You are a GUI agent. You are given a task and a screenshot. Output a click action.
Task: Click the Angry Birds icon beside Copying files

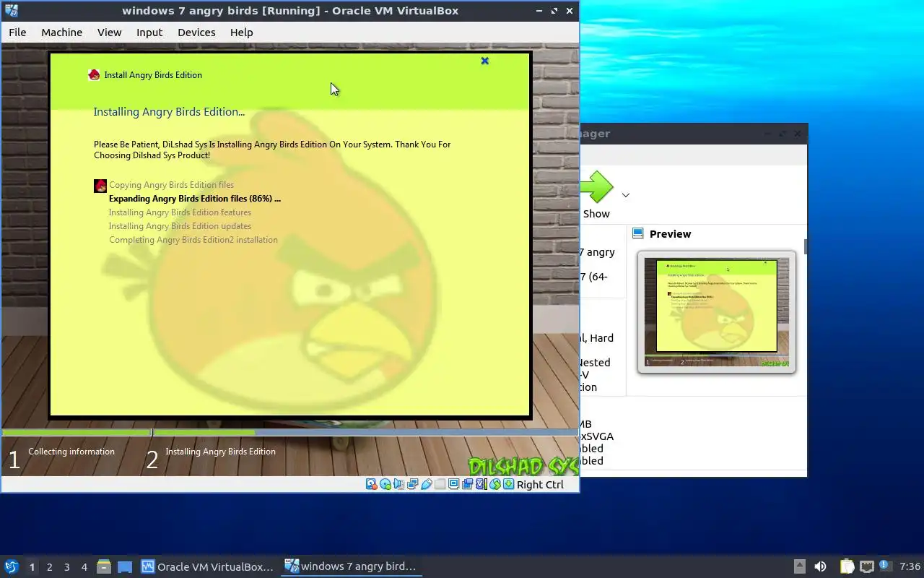click(100, 186)
